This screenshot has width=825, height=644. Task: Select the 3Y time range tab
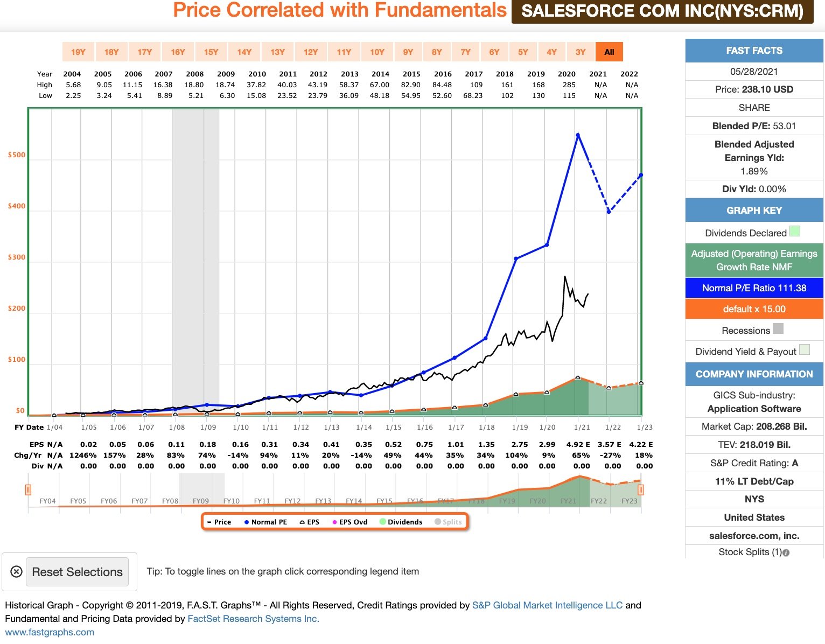[x=580, y=52]
